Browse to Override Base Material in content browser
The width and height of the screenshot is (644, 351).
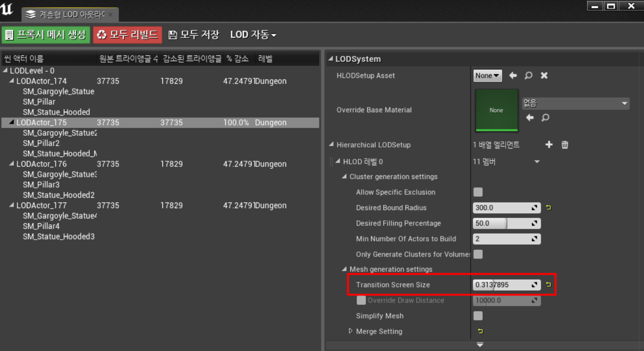tap(545, 118)
